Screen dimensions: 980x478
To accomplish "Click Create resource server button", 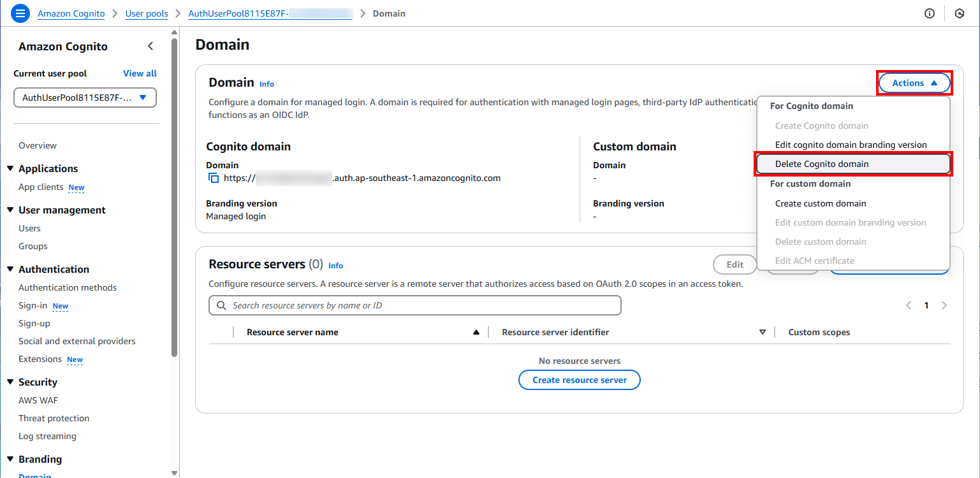I will click(x=580, y=380).
